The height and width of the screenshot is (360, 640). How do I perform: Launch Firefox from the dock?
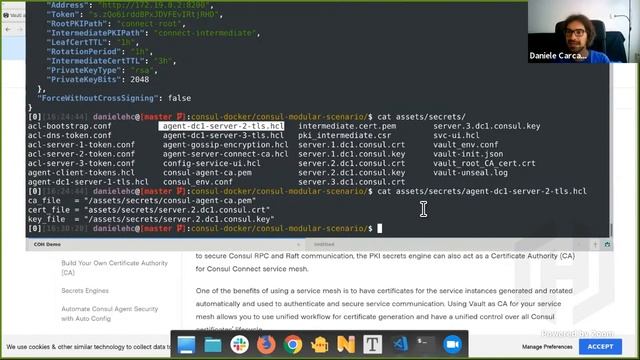(266, 345)
